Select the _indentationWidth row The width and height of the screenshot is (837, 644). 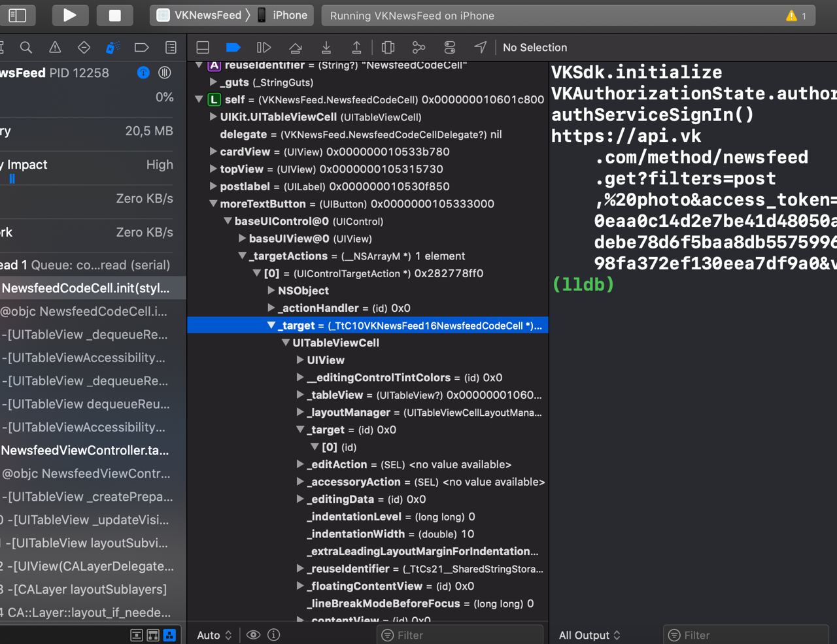367,534
